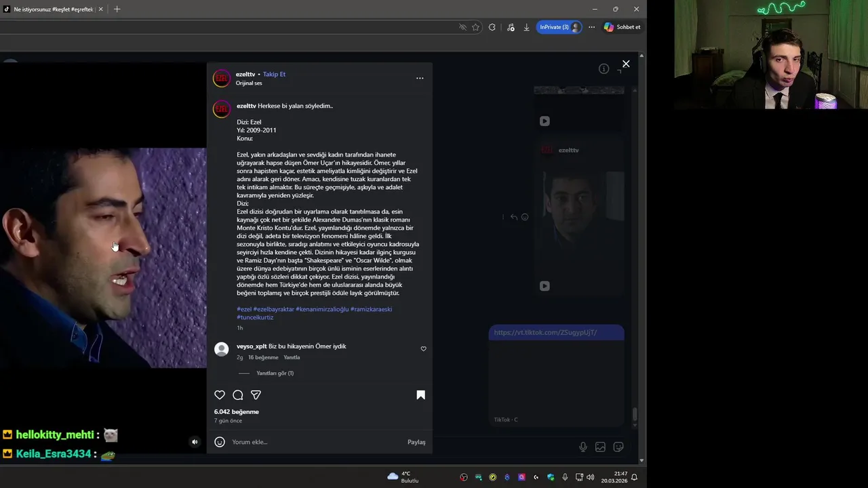Click the OBS icon in system tray
The width and height of the screenshot is (868, 488).
(464, 477)
